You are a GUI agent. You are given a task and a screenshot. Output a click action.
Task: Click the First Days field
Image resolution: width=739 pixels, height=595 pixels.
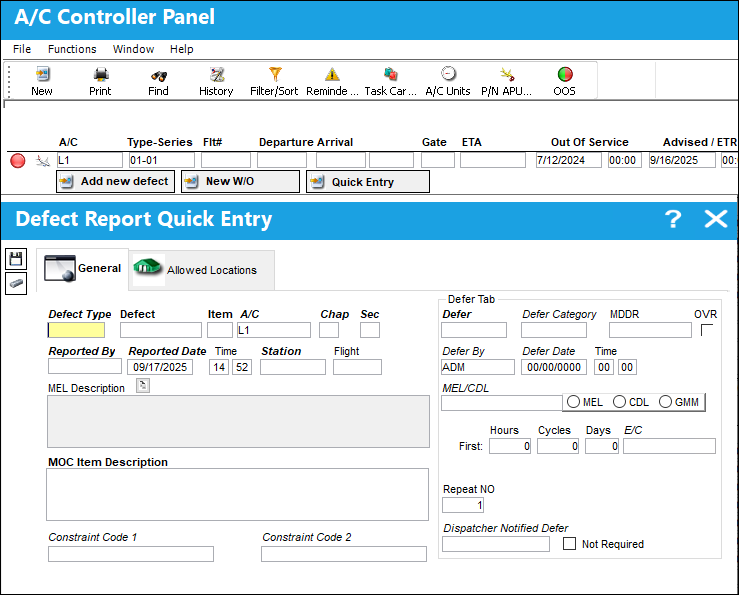point(602,446)
